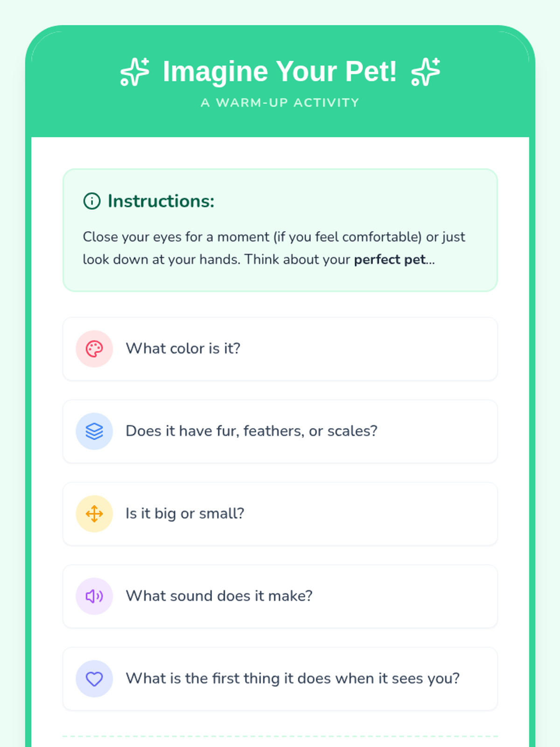
Task: Open the "What sound does it make?" card
Action: 280,596
